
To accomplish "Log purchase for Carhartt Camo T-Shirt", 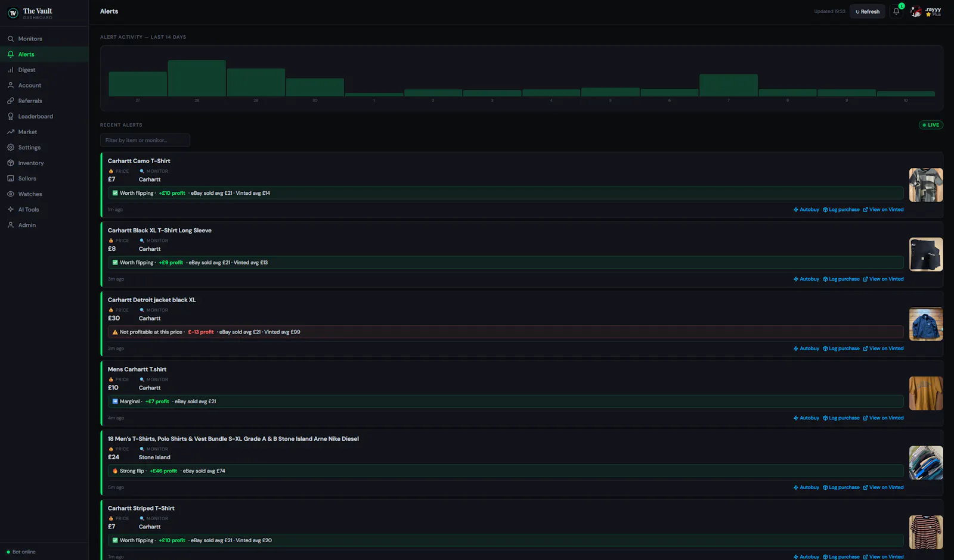I will coord(841,210).
